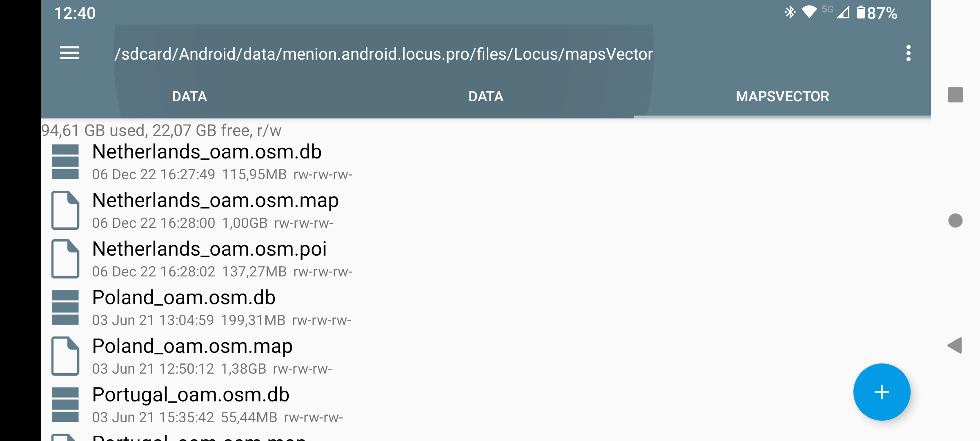Select Portugal_oam.osm.db file name
Viewport: 980px width, 441px height.
191,395
